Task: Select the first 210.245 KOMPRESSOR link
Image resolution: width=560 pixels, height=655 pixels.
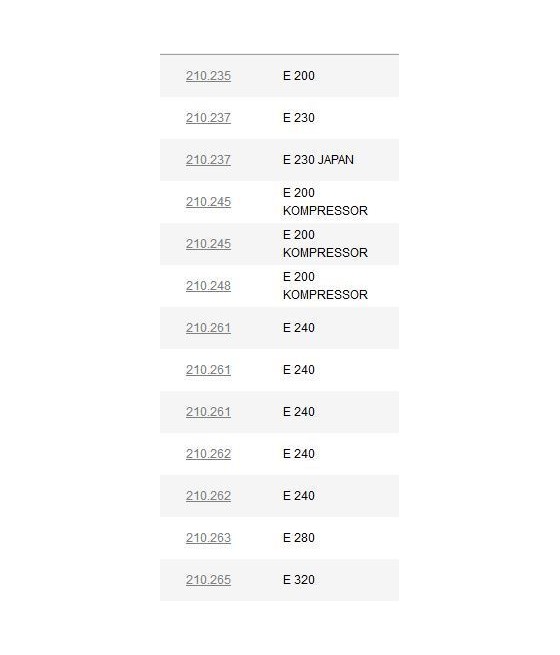Action: 208,202
